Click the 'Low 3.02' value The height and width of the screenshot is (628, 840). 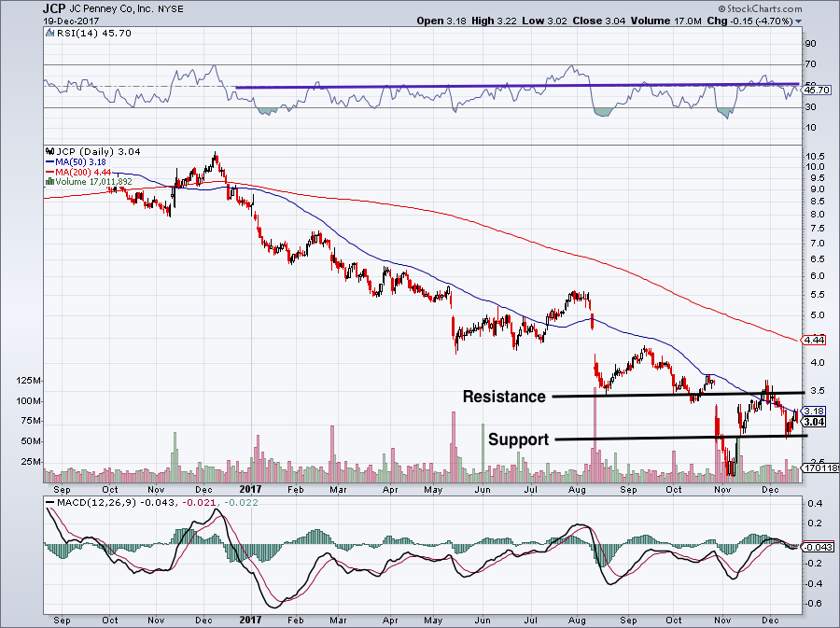pyautogui.click(x=544, y=21)
